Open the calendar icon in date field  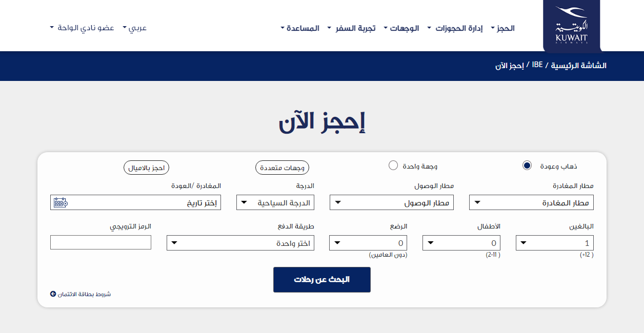click(x=61, y=203)
